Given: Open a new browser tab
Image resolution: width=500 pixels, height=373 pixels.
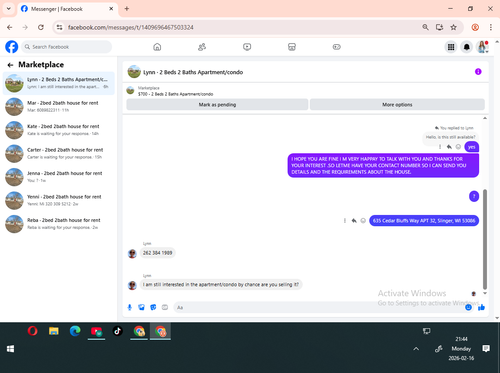Looking at the screenshot, I should 127,9.
